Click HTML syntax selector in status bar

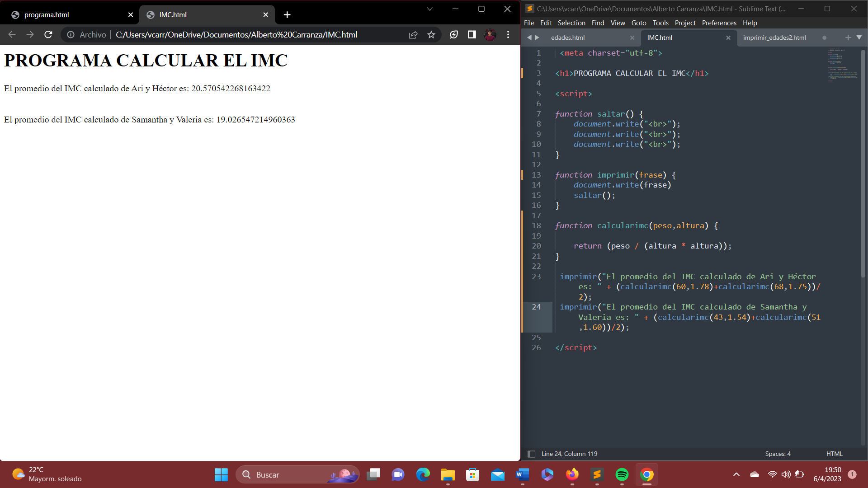point(834,454)
